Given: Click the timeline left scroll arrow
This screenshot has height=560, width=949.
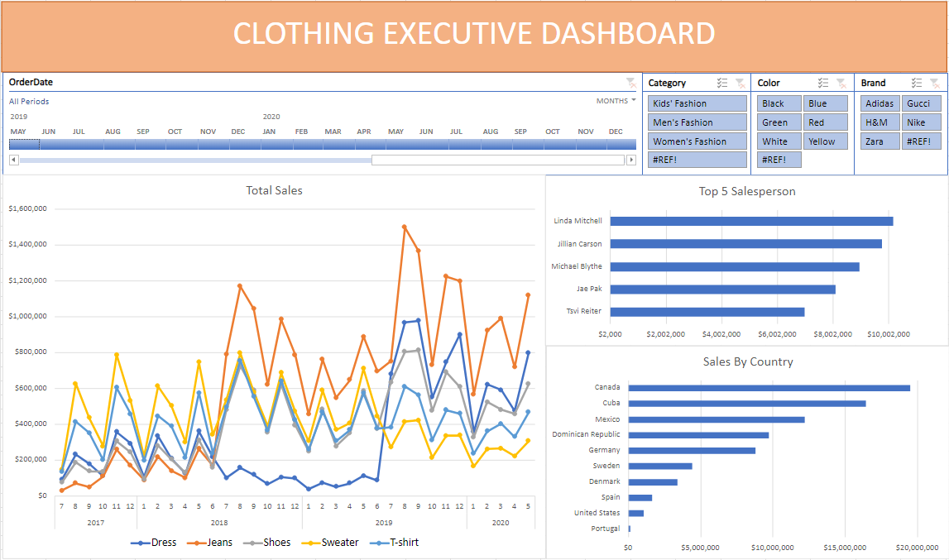Looking at the screenshot, I should tap(14, 160).
